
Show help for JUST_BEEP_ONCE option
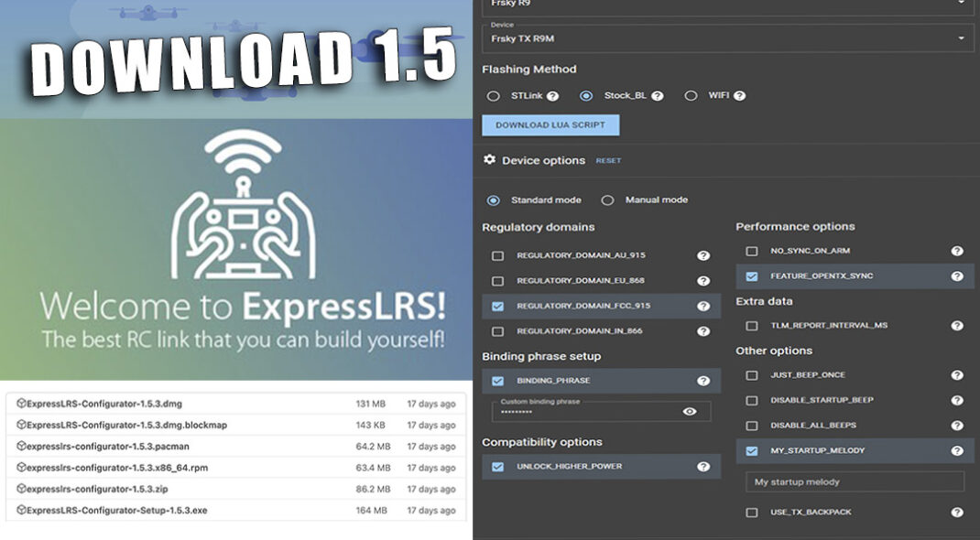[957, 375]
